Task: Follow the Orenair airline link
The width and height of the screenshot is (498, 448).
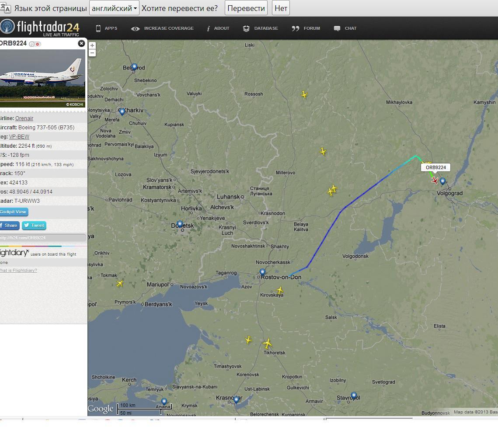Action: pyautogui.click(x=24, y=118)
